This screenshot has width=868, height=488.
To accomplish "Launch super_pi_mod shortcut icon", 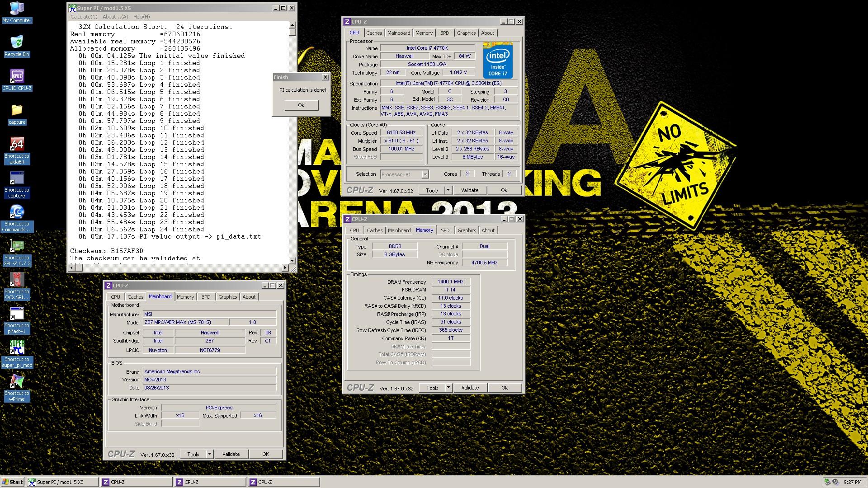I will pyautogui.click(x=17, y=354).
